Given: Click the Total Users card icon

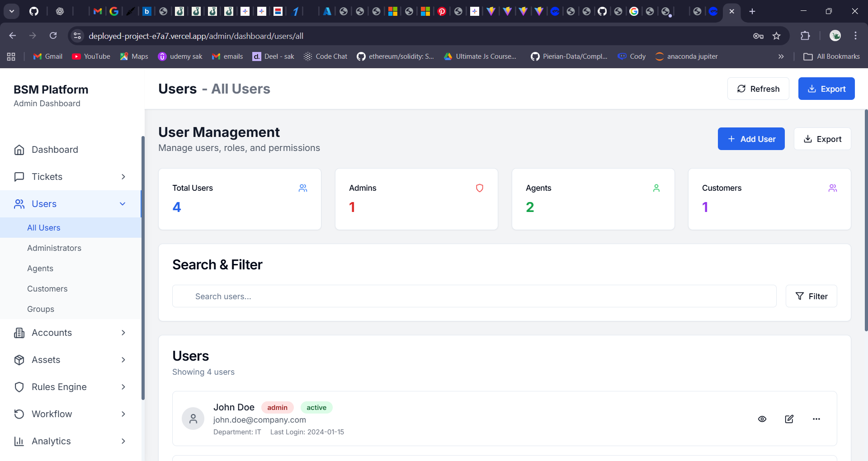Looking at the screenshot, I should [303, 188].
